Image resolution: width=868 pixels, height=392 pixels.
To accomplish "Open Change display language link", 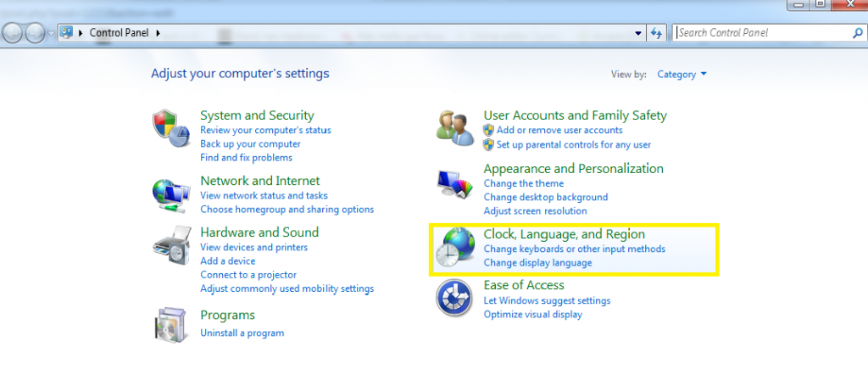I will click(x=537, y=263).
